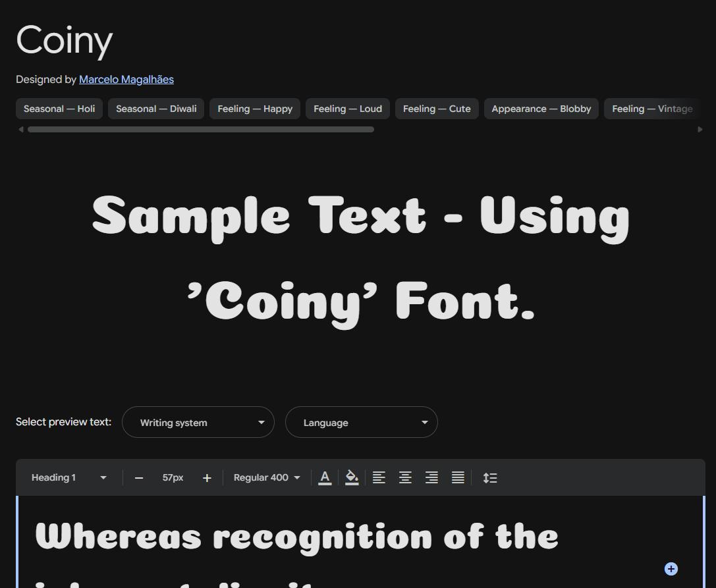
Task: Open the Heading 1 style dropdown
Action: [x=69, y=477]
